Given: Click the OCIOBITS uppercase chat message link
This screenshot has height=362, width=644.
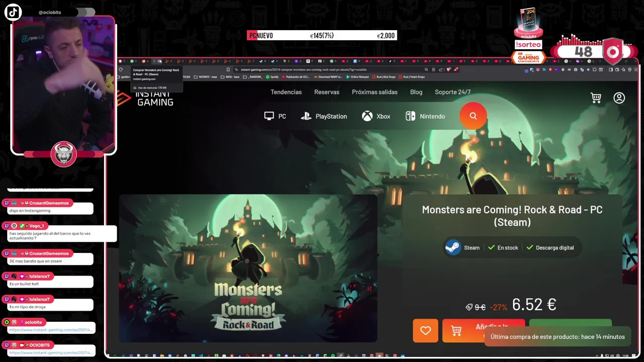Looking at the screenshot, I should pyautogui.click(x=50, y=352).
